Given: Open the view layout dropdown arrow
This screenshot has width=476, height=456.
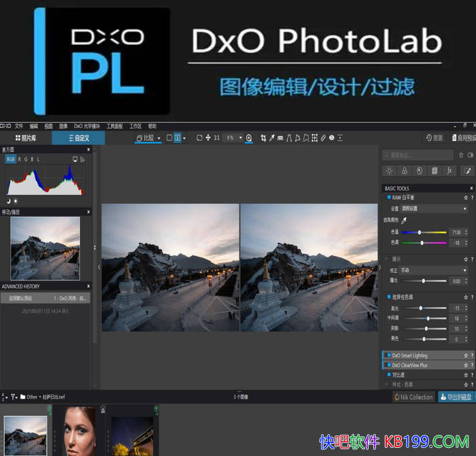Looking at the screenshot, I should [x=184, y=139].
